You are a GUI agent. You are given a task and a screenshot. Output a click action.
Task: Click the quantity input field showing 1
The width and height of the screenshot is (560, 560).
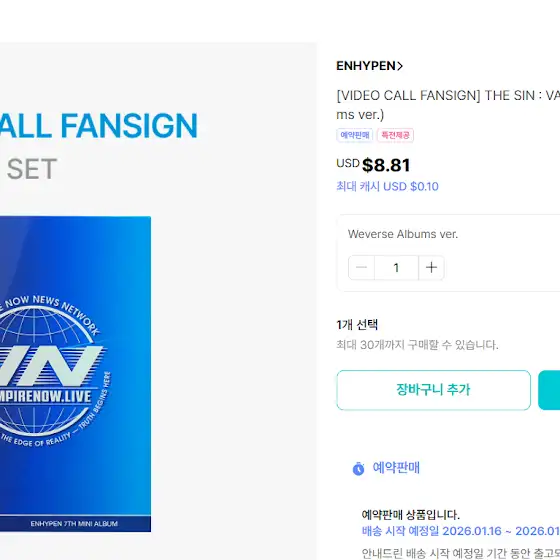pos(396,268)
